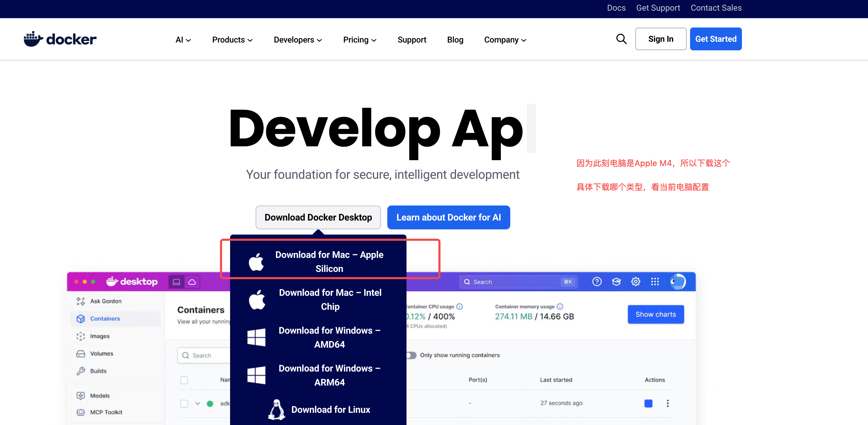
Task: Click the Docker Desktop top Search field
Action: [518, 282]
